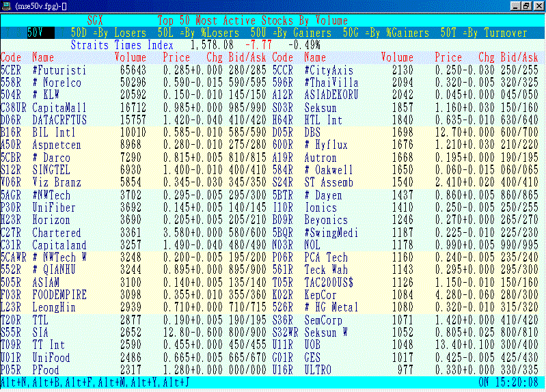Click the HTL Int stock name
The width and height of the screenshot is (546, 392).
point(323,120)
